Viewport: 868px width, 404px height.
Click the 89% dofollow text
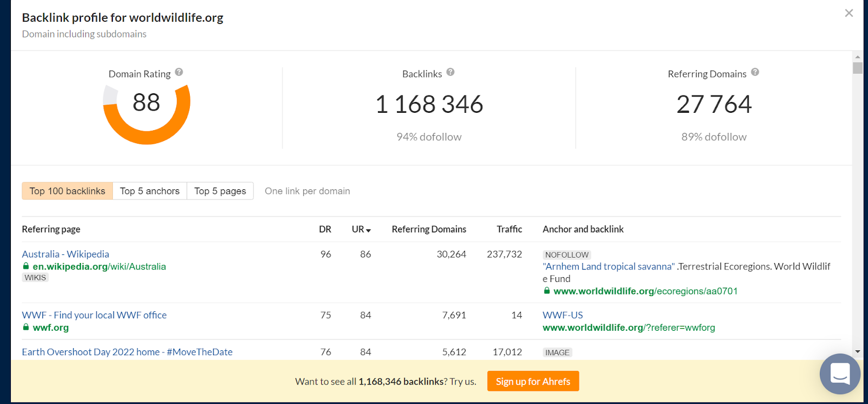(714, 137)
